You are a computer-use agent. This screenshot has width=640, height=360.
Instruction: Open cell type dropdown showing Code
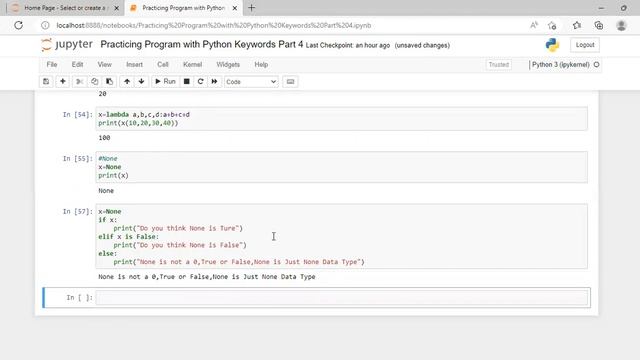pyautogui.click(x=251, y=82)
